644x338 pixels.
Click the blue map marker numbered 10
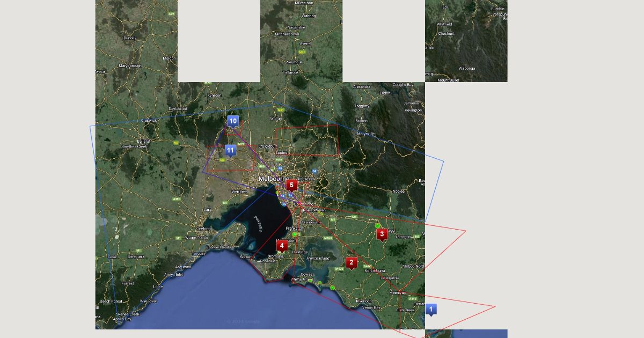pos(232,121)
